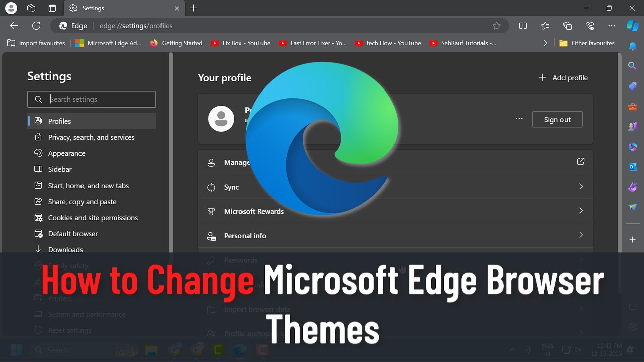Open Appearance settings
The image size is (644, 362).
[92, 153]
